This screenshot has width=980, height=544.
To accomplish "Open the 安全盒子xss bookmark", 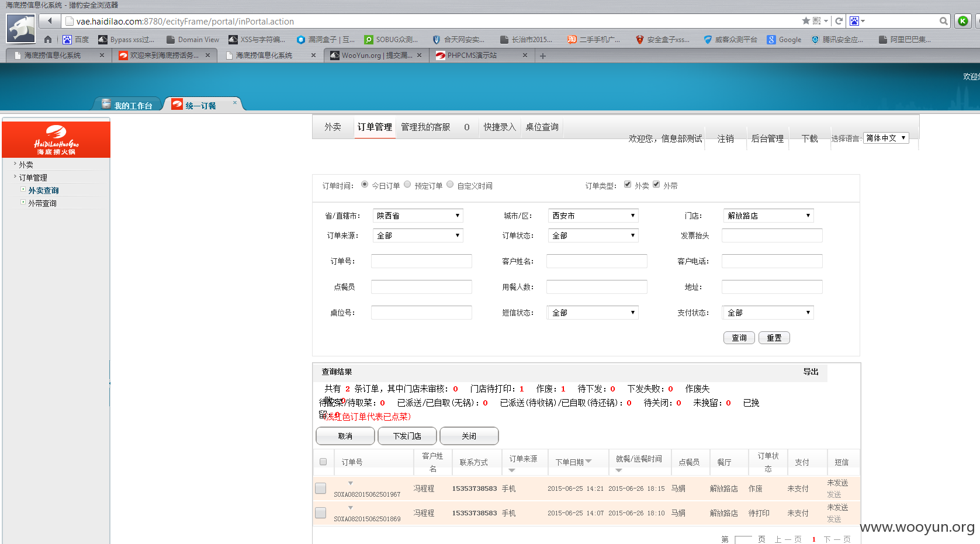I will point(662,40).
